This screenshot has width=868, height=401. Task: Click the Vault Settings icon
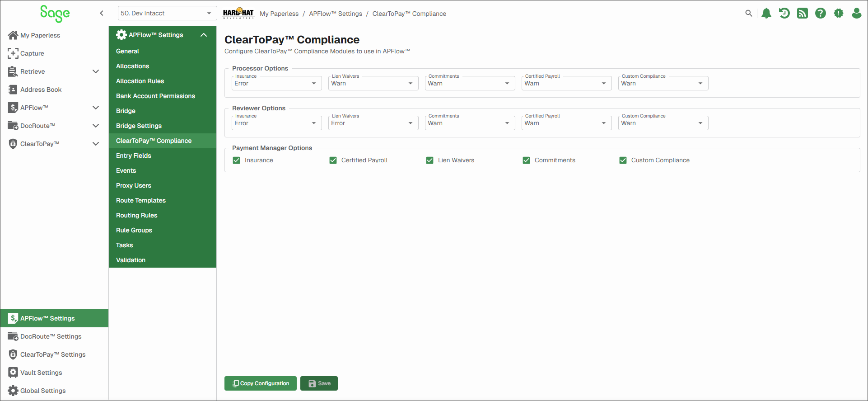(13, 373)
